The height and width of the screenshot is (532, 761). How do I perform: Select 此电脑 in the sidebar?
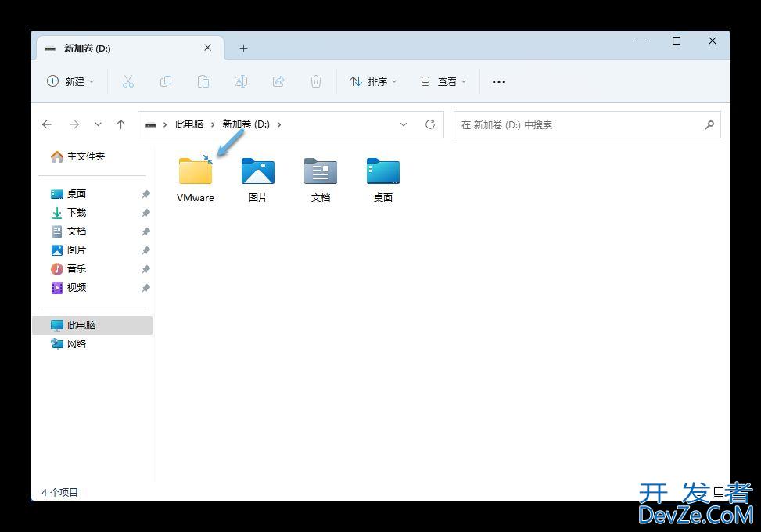tap(92, 325)
